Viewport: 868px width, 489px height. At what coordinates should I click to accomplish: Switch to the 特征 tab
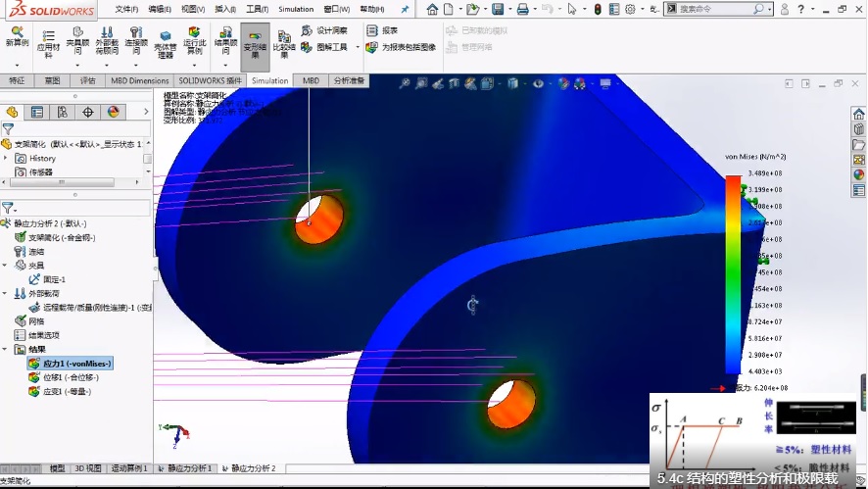tap(17, 80)
